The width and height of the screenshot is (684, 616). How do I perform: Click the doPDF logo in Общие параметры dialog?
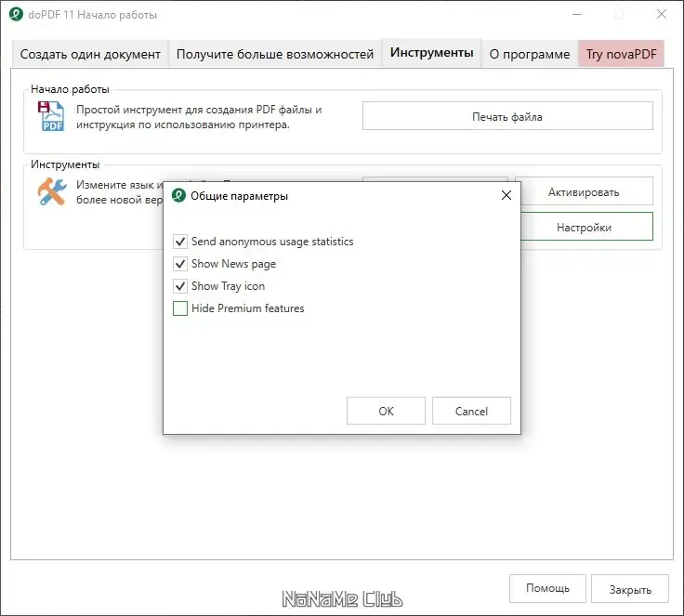tap(178, 196)
